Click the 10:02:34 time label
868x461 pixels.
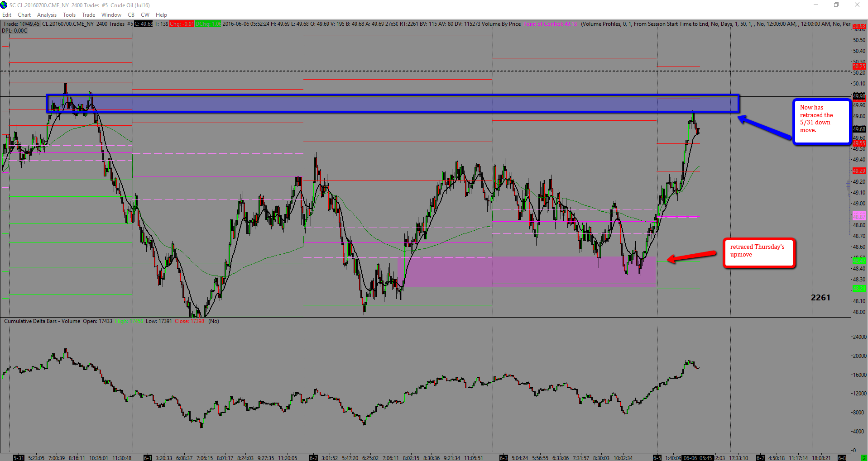pos(623,458)
